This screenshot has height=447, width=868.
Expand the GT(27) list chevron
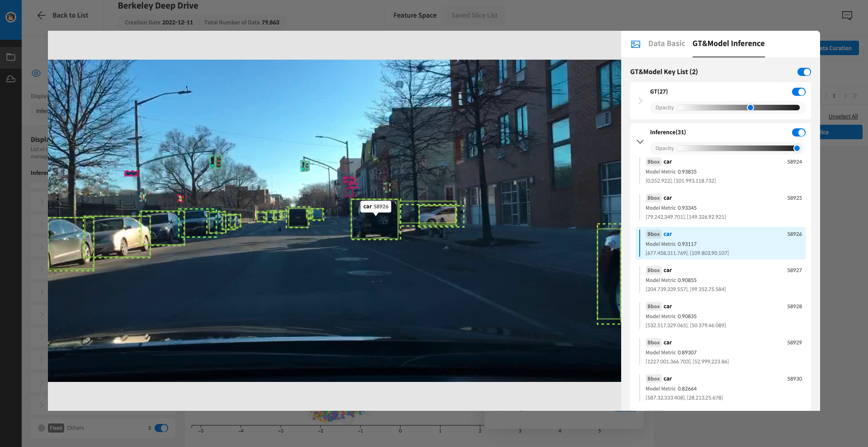640,101
